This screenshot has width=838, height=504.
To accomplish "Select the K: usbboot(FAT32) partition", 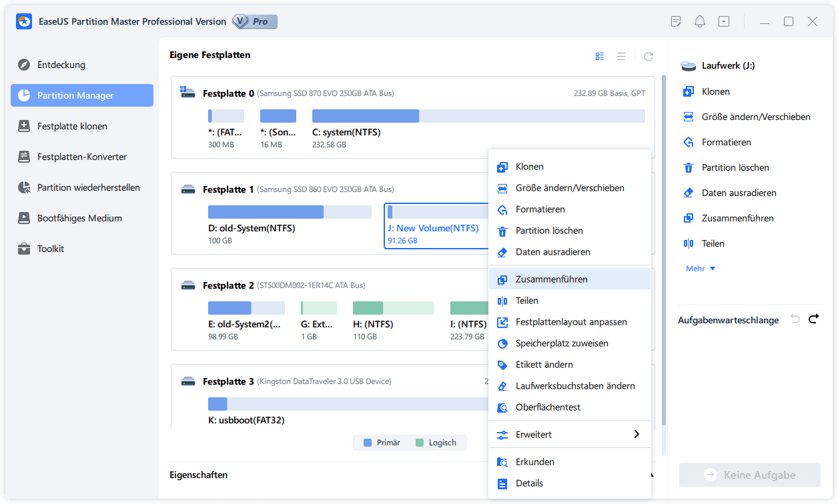I will coord(348,412).
